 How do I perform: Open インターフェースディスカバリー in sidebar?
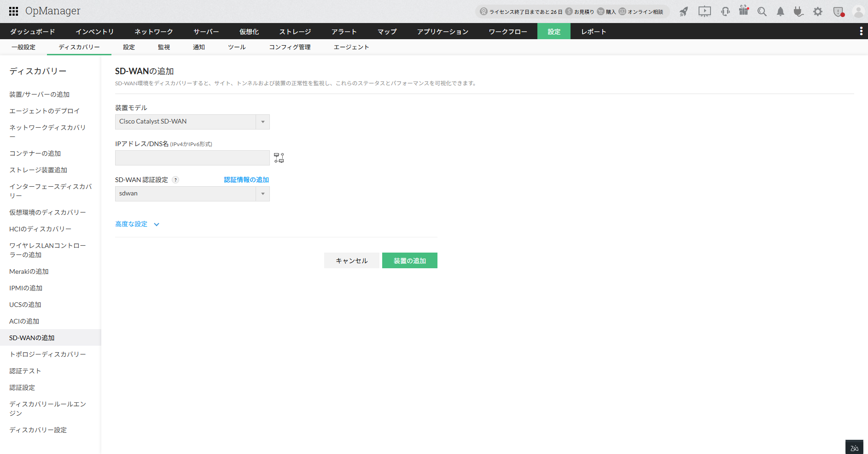(x=51, y=191)
